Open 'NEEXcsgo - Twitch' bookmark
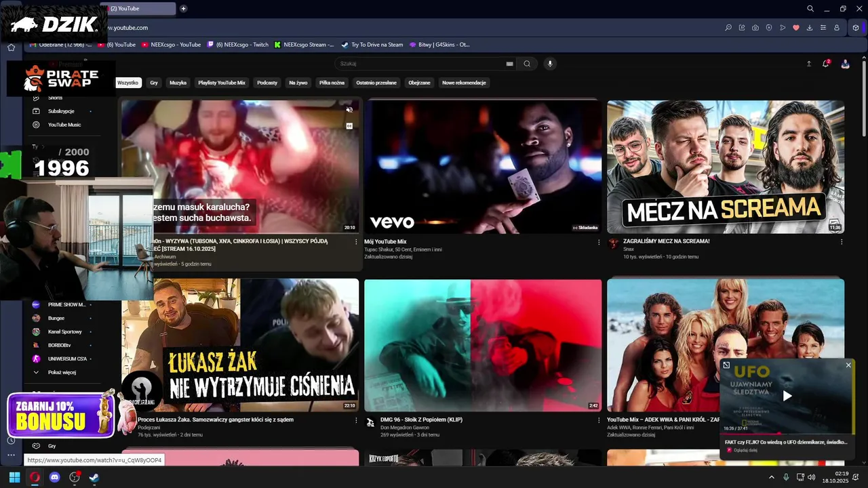 tap(237, 45)
